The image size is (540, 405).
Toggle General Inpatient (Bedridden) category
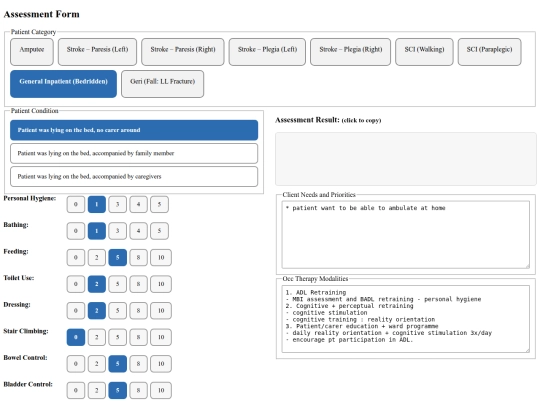(63, 84)
